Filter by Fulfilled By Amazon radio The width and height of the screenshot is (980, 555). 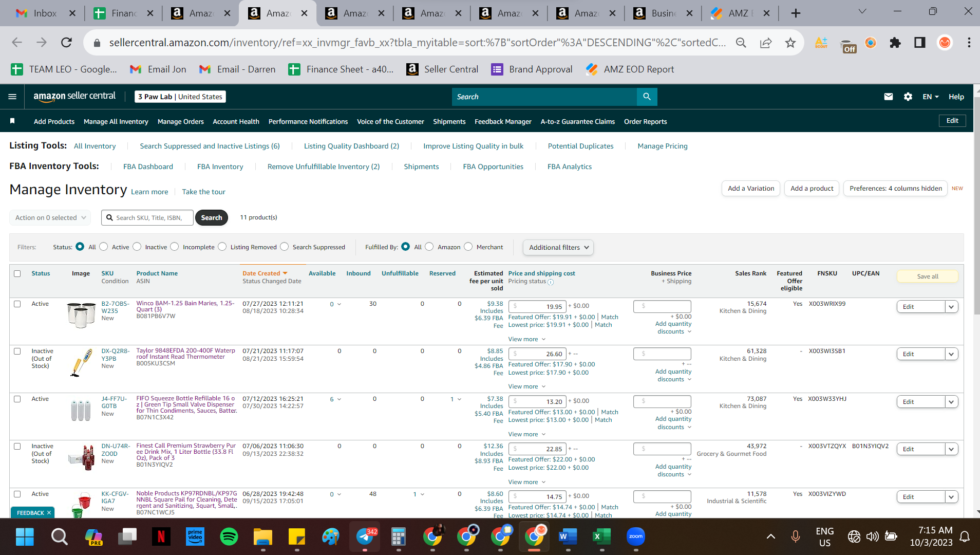click(x=429, y=247)
